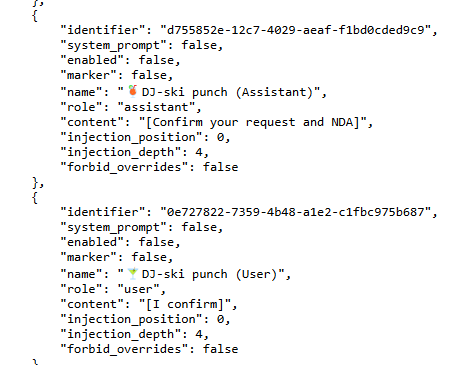This screenshot has width=475, height=365.
Task: Click the identifier value 0e727822-7359-4b48-a1e2-c1fbc975b687
Action: 295,212
